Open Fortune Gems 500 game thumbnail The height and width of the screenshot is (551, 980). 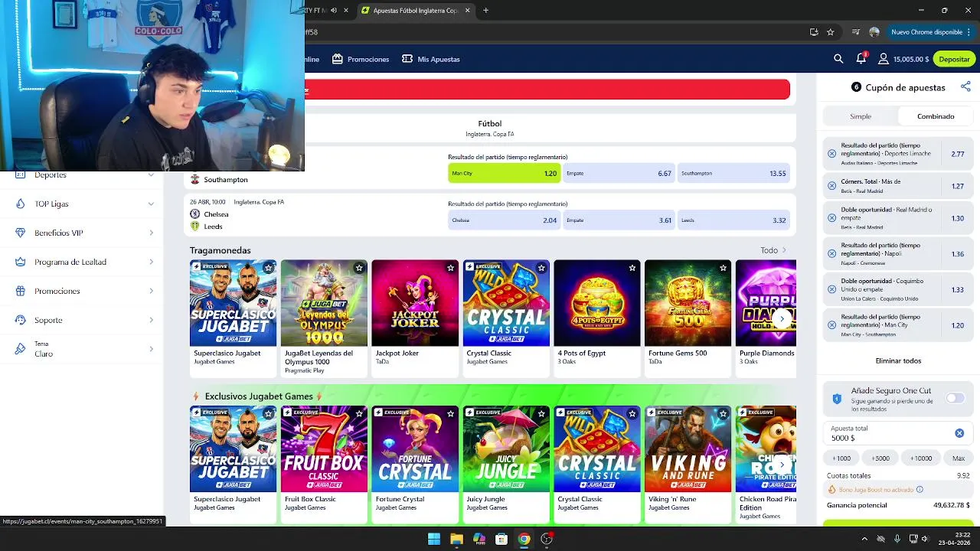pyautogui.click(x=688, y=303)
